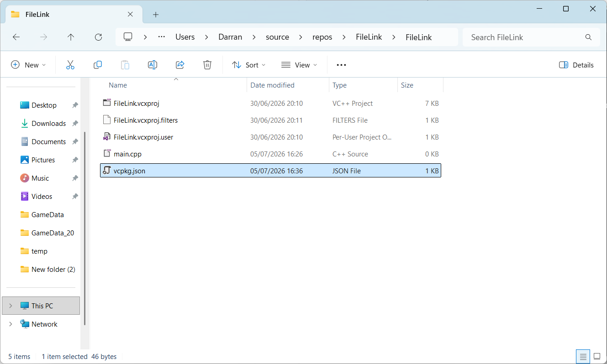Click the vcpkg.json file icon
Screen dimensions: 607x364
107,171
